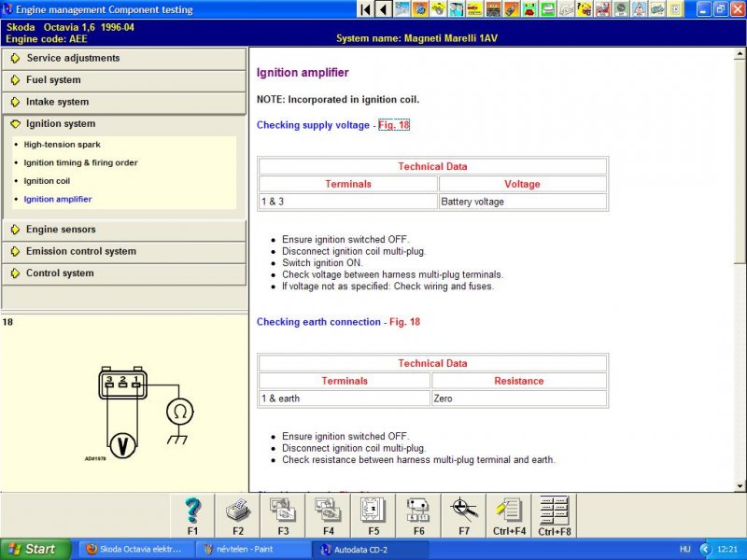The width and height of the screenshot is (747, 560).
Task: Open the Windows Start button
Action: tap(35, 549)
